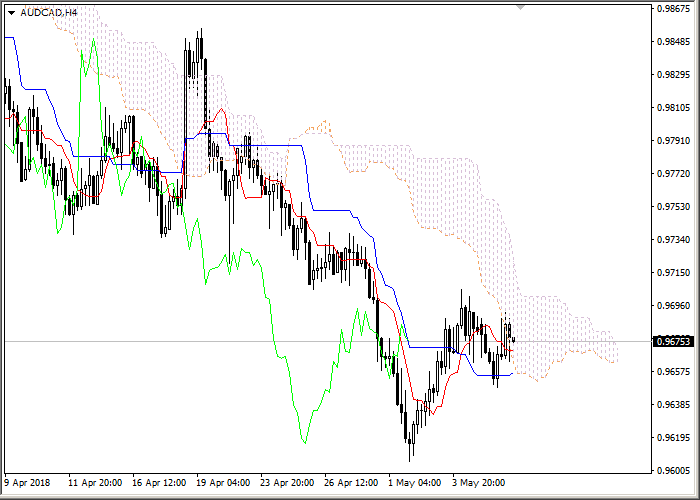Select the 1 May 04:00 time label
Image resolution: width=700 pixels, height=500 pixels.
(414, 482)
